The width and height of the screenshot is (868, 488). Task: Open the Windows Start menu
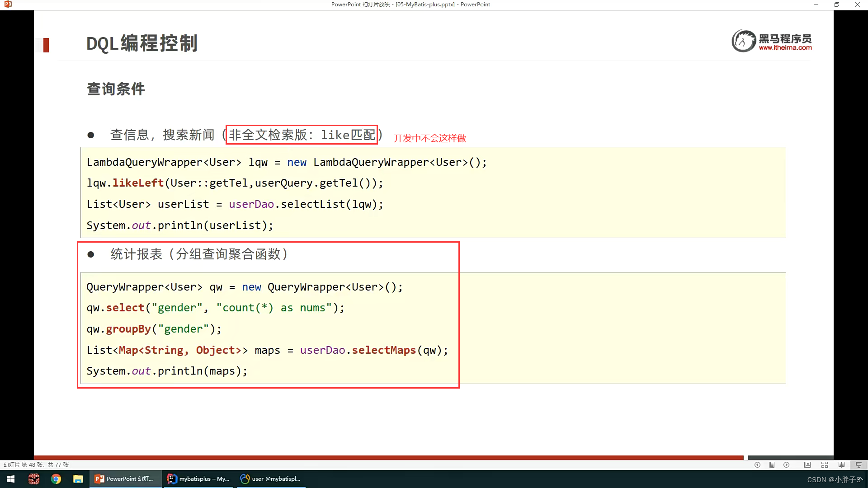click(11, 479)
